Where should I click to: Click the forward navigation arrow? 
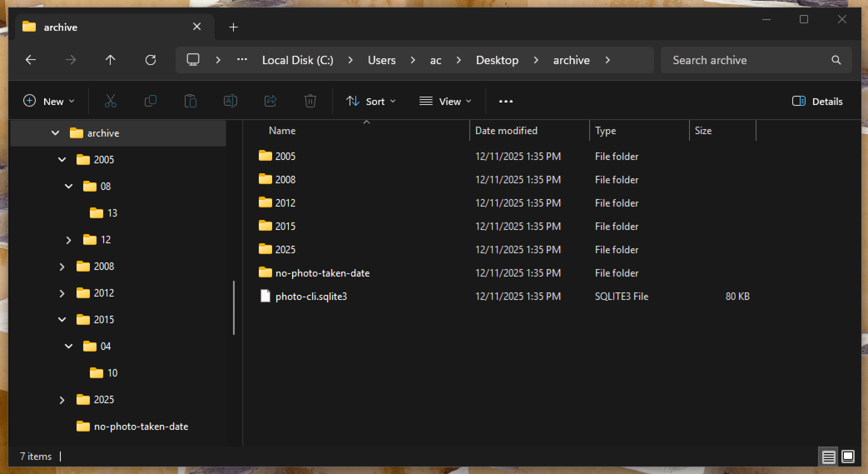(x=71, y=60)
